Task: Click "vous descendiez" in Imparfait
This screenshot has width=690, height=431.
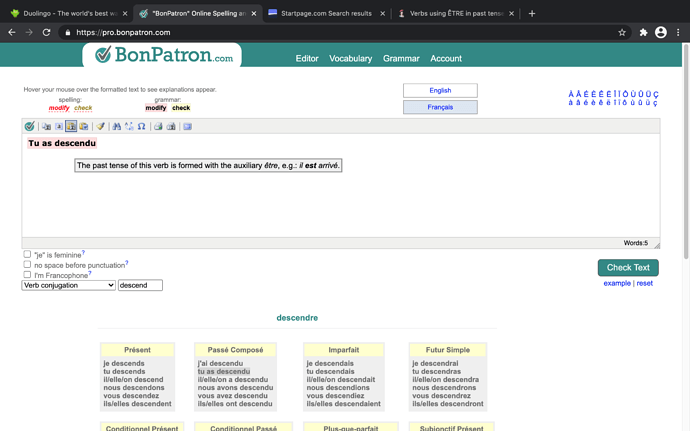Action: coord(335,395)
